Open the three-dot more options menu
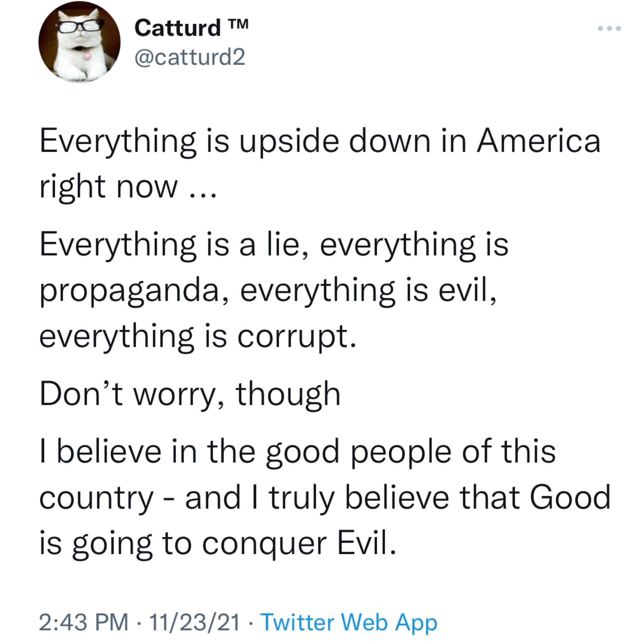Image resolution: width=644 pixels, height=644 pixels. [609, 29]
